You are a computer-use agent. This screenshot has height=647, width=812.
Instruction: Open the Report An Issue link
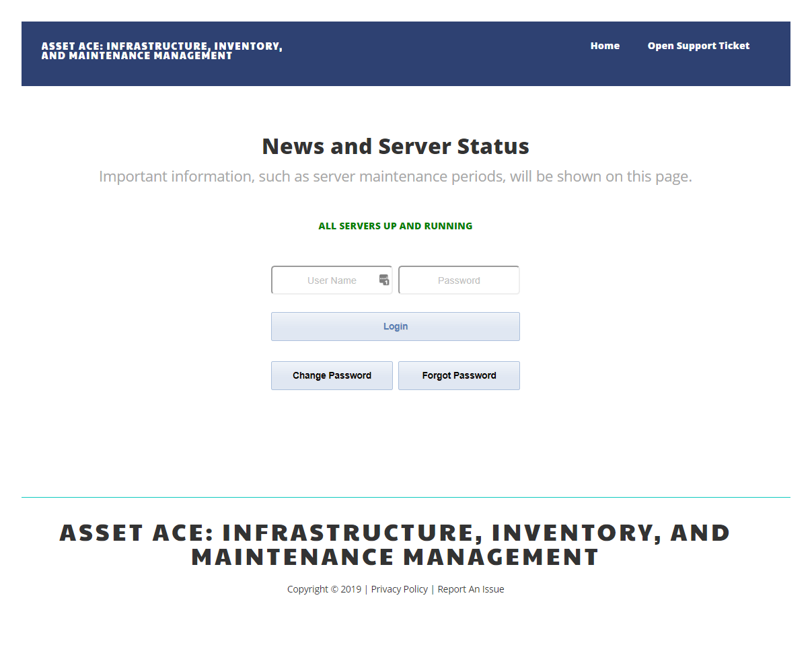click(471, 589)
